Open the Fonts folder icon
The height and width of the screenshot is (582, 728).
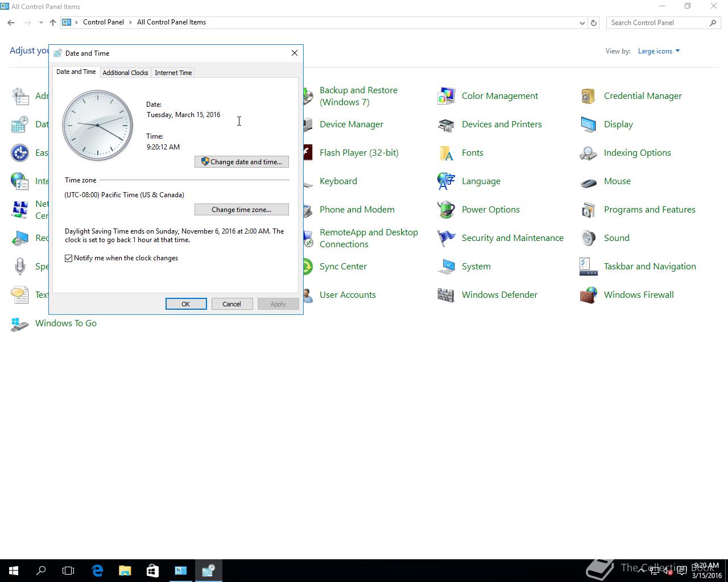tap(446, 153)
